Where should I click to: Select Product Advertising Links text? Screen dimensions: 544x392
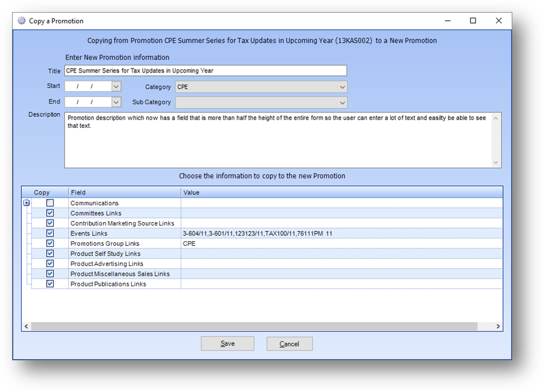click(107, 264)
